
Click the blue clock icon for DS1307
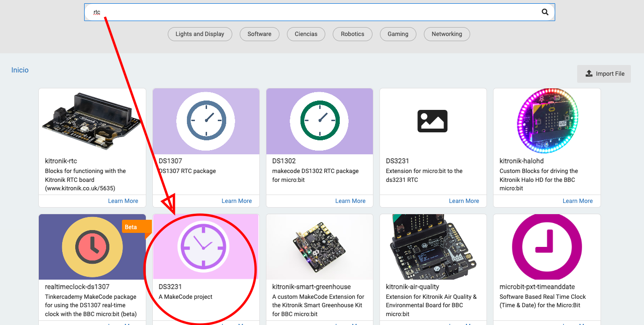click(x=206, y=121)
